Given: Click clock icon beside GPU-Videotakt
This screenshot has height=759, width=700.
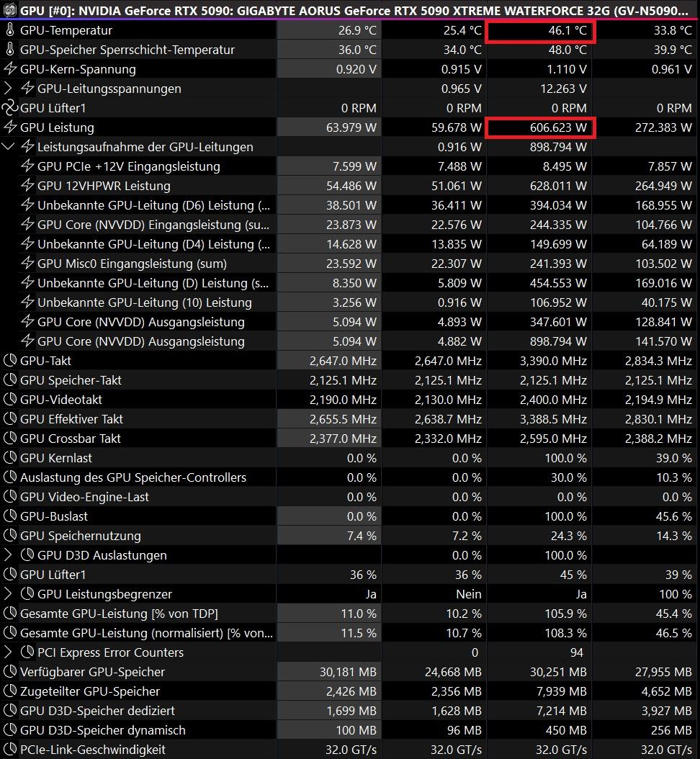Looking at the screenshot, I should coord(9,399).
